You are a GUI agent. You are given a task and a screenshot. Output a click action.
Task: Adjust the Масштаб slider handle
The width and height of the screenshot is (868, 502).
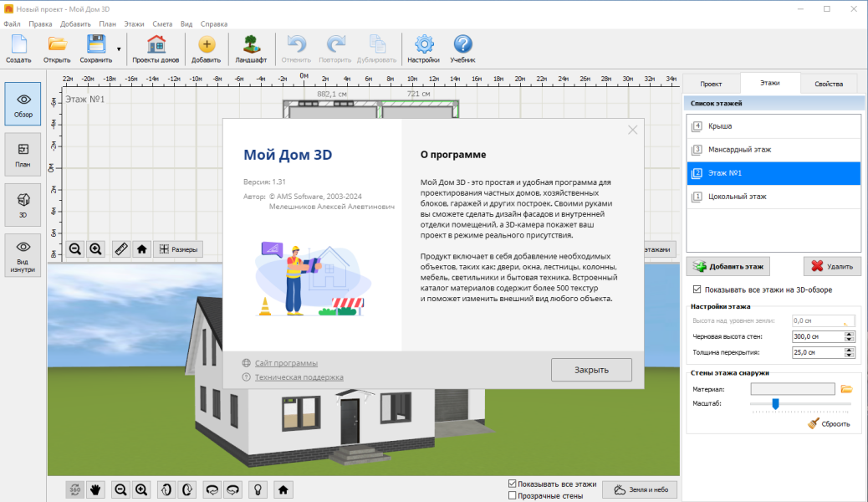775,404
